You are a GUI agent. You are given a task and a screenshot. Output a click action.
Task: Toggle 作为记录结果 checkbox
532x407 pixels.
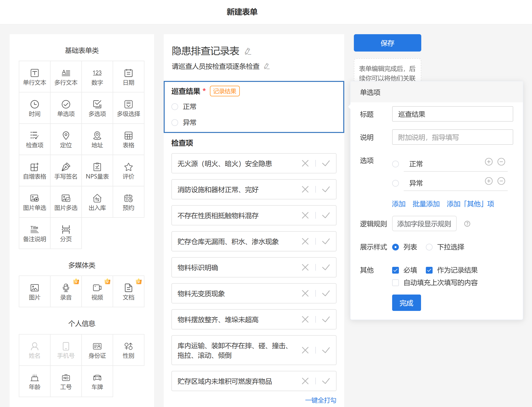(x=429, y=270)
